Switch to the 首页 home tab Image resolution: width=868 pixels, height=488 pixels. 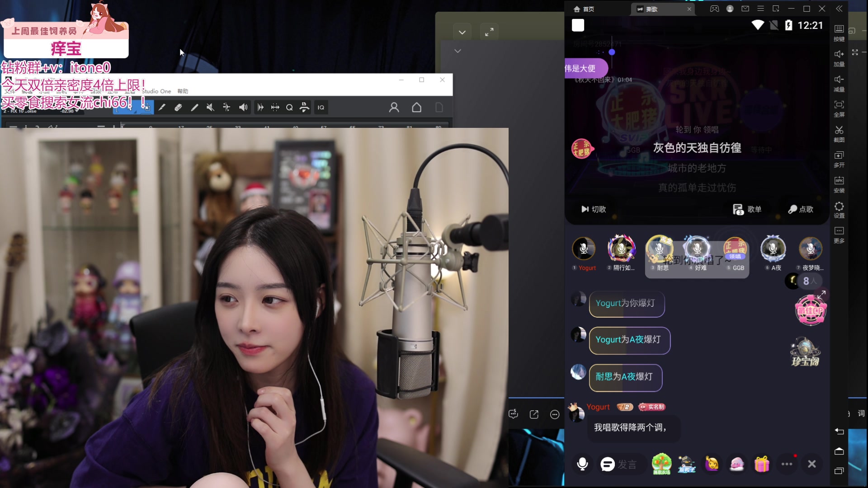click(x=584, y=9)
